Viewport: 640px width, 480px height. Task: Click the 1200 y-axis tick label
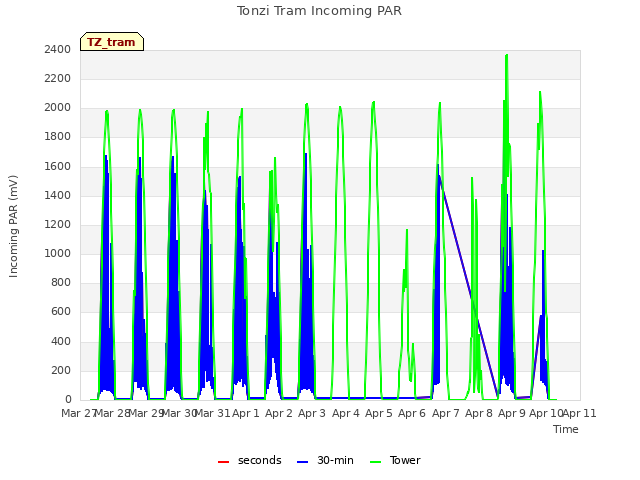click(x=58, y=224)
